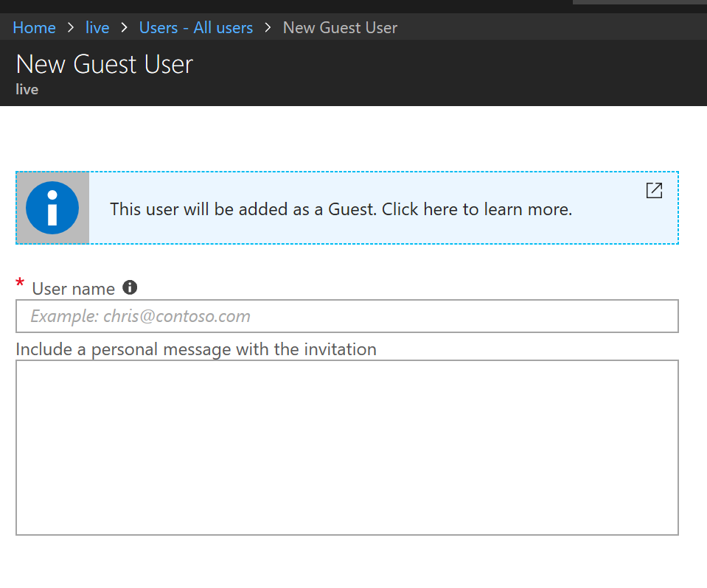Image resolution: width=707 pixels, height=588 pixels.
Task: Click the chevron after live breadcrumb
Action: pos(124,28)
